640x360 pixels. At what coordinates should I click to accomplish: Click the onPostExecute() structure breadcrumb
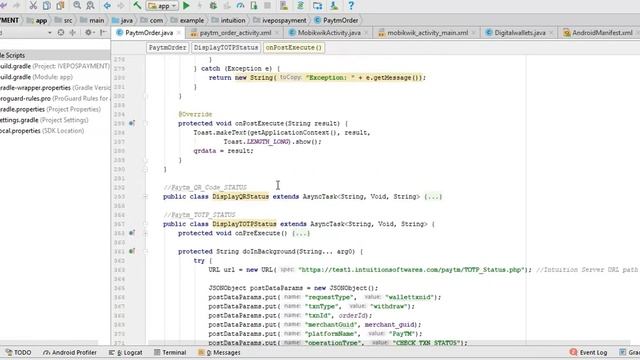pos(293,47)
